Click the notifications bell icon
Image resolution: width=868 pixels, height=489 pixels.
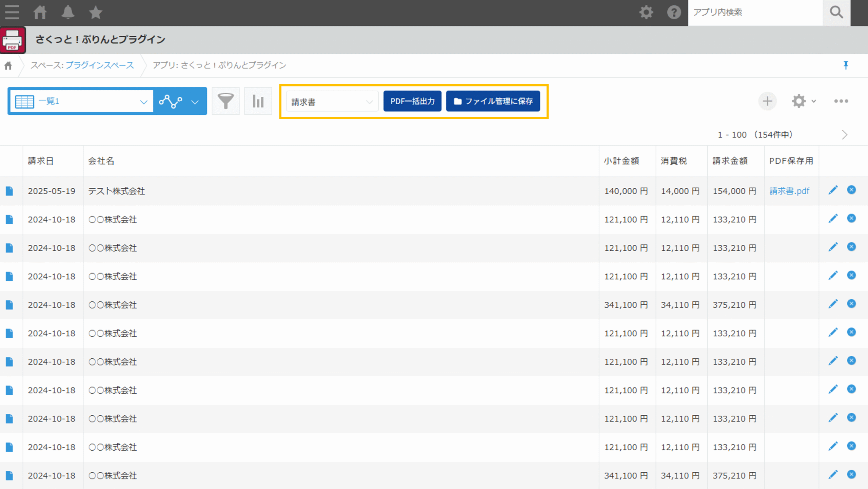[x=68, y=13]
